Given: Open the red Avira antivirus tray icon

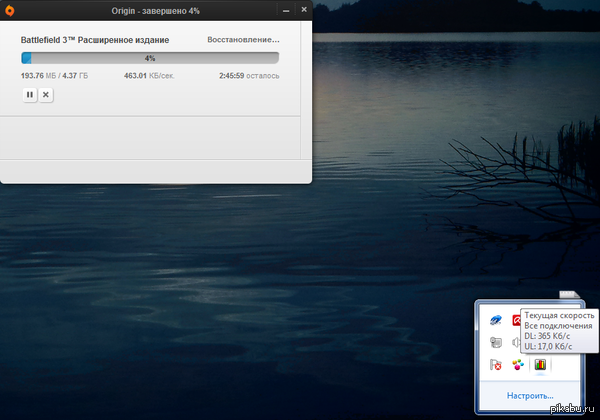Looking at the screenshot, I should (x=517, y=320).
